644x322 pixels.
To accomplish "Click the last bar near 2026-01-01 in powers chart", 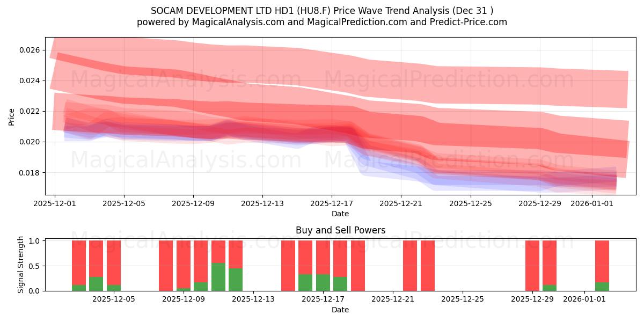I will [x=602, y=266].
